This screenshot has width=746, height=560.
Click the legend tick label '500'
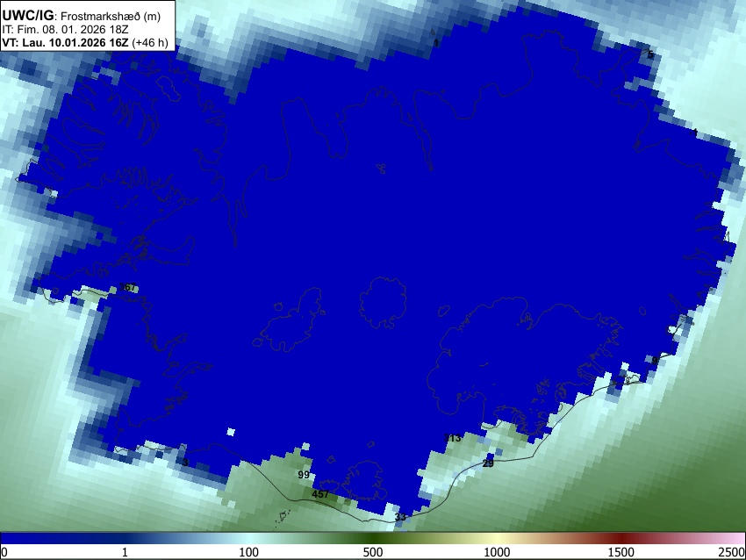click(372, 552)
